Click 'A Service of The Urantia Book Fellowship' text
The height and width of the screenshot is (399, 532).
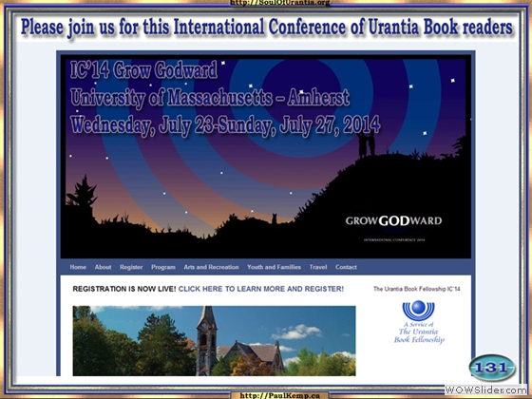coord(419,332)
